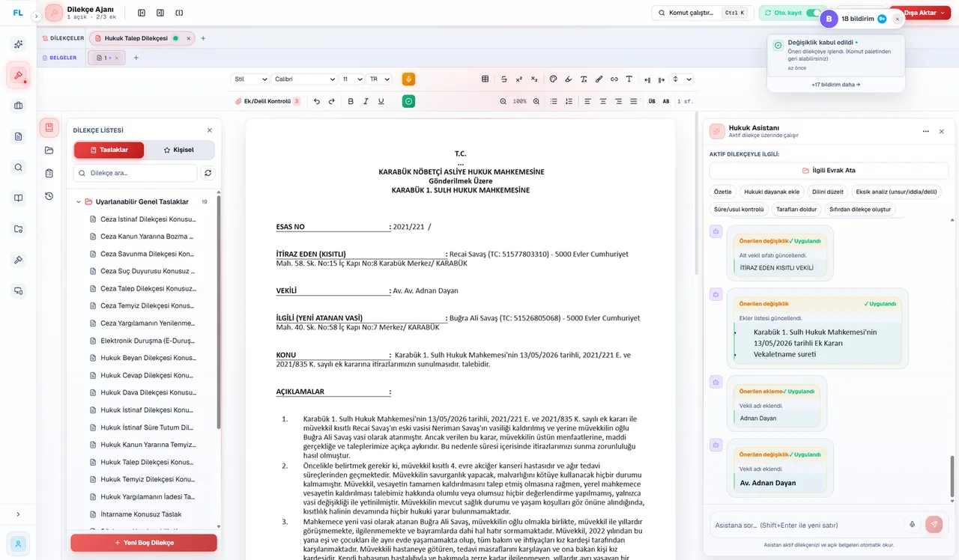The width and height of the screenshot is (959, 560).
Task: Send message to Hukuk Asistanı
Action: click(x=933, y=525)
